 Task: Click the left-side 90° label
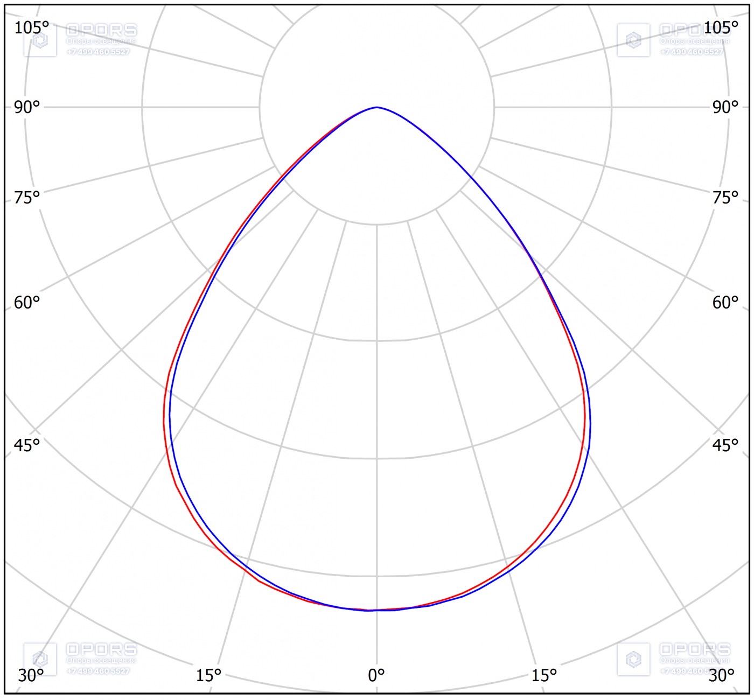[27, 107]
